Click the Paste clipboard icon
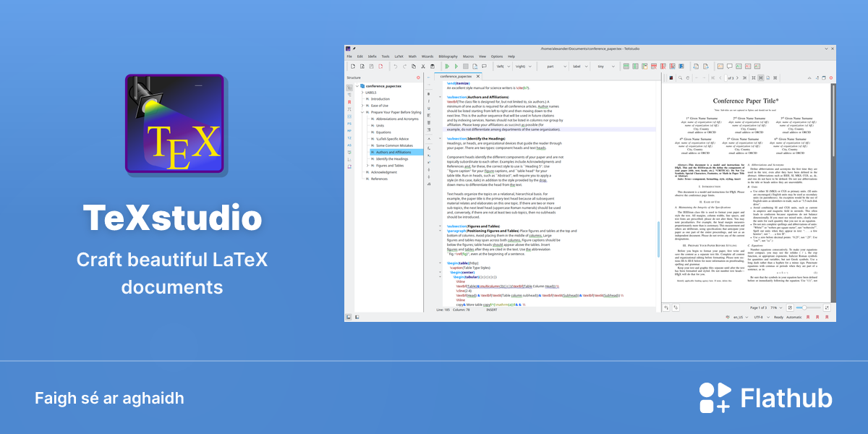The height and width of the screenshot is (434, 868). 432,67
